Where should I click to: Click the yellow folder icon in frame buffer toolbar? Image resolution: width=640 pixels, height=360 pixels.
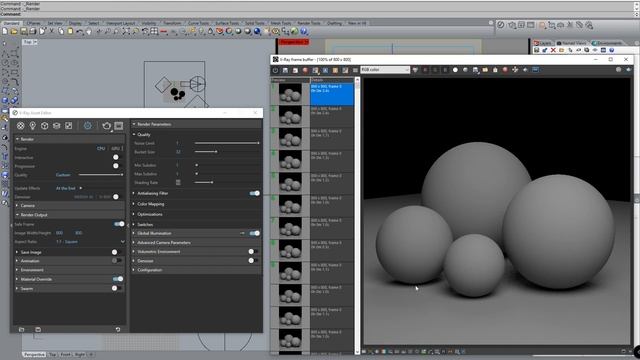485,70
